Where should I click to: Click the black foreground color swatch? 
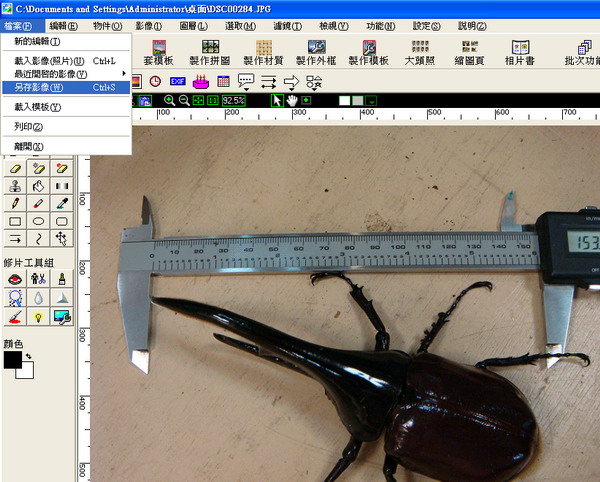click(x=12, y=361)
